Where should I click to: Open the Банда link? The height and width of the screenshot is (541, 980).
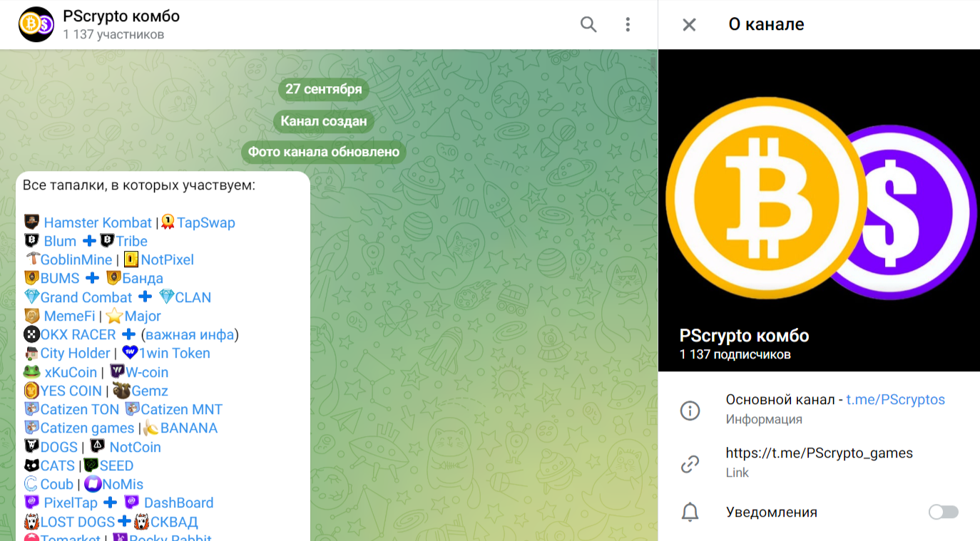pyautogui.click(x=142, y=278)
